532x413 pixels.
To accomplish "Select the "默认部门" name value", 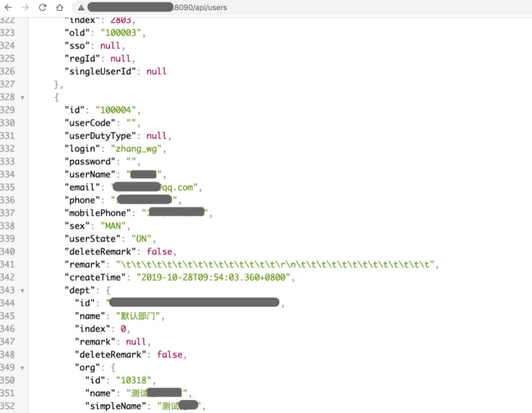I will (x=138, y=316).
